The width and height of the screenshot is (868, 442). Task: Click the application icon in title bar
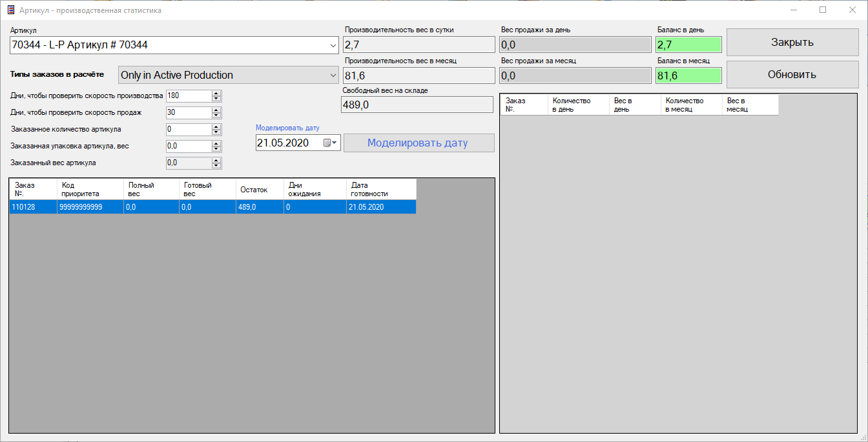[x=11, y=10]
